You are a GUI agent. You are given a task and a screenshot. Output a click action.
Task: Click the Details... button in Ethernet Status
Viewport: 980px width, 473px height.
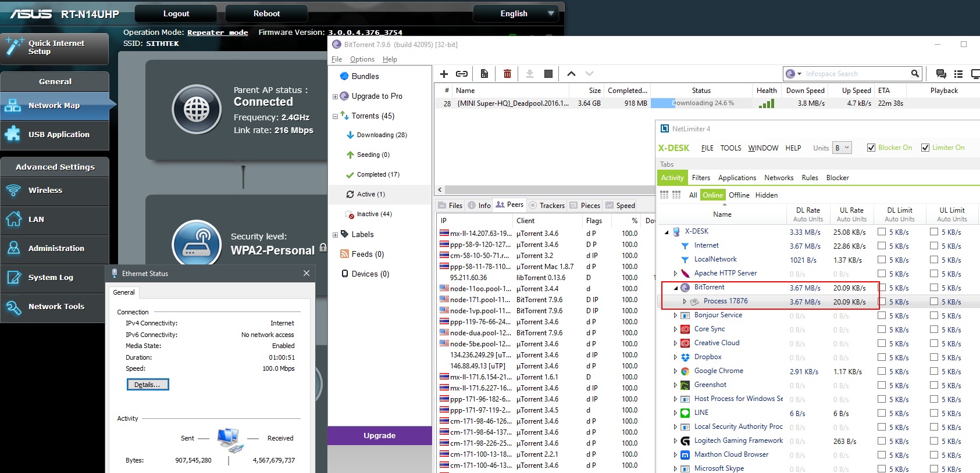[148, 385]
